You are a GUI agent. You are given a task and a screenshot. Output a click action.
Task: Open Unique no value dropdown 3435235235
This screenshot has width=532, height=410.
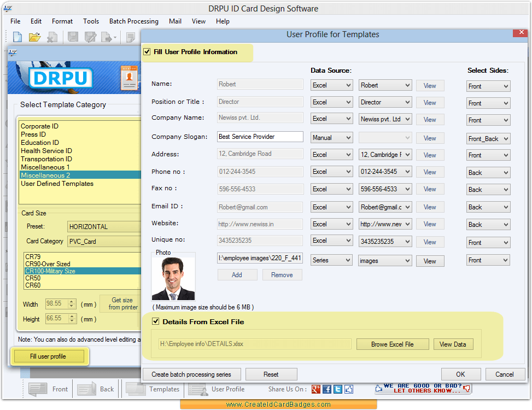click(385, 241)
